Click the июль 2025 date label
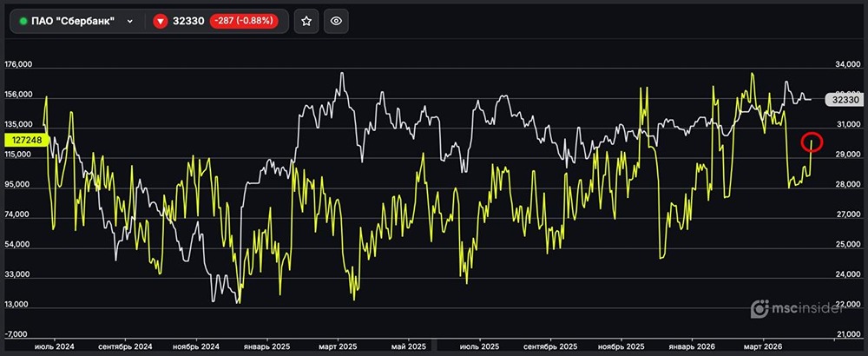Image resolution: width=868 pixels, height=356 pixels. (479, 346)
